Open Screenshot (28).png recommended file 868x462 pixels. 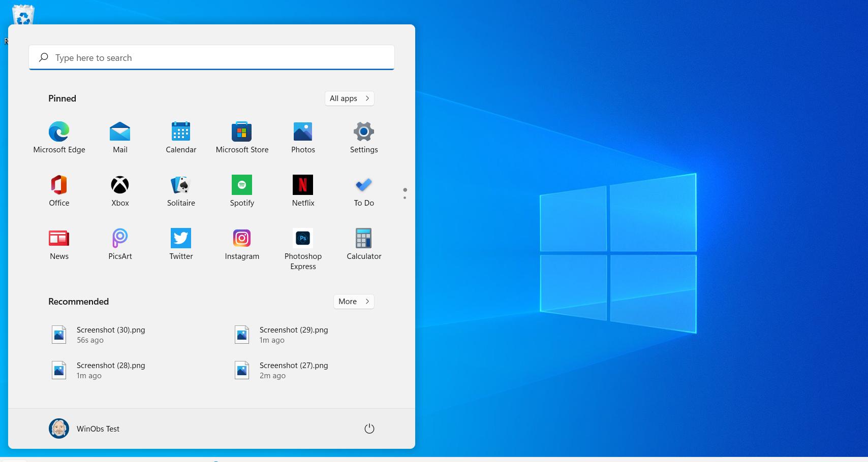(99, 371)
